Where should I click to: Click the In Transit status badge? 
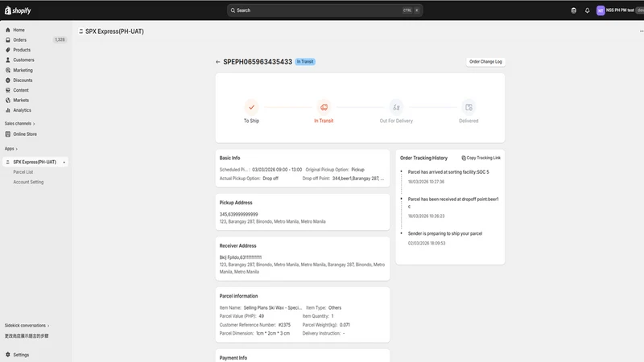(x=305, y=62)
